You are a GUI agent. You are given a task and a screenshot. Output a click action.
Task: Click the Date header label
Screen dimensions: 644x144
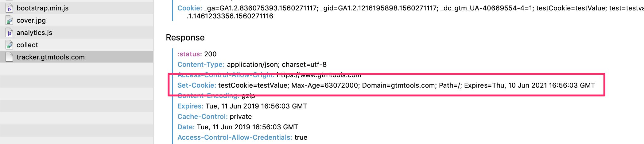click(186, 127)
